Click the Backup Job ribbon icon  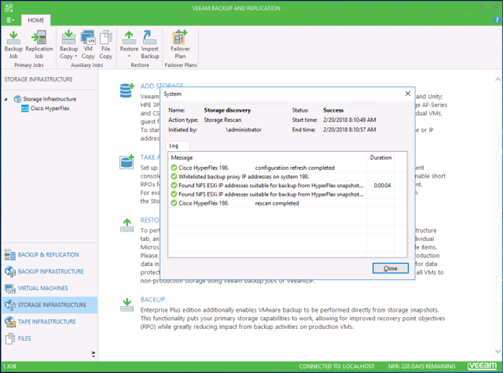pos(13,45)
